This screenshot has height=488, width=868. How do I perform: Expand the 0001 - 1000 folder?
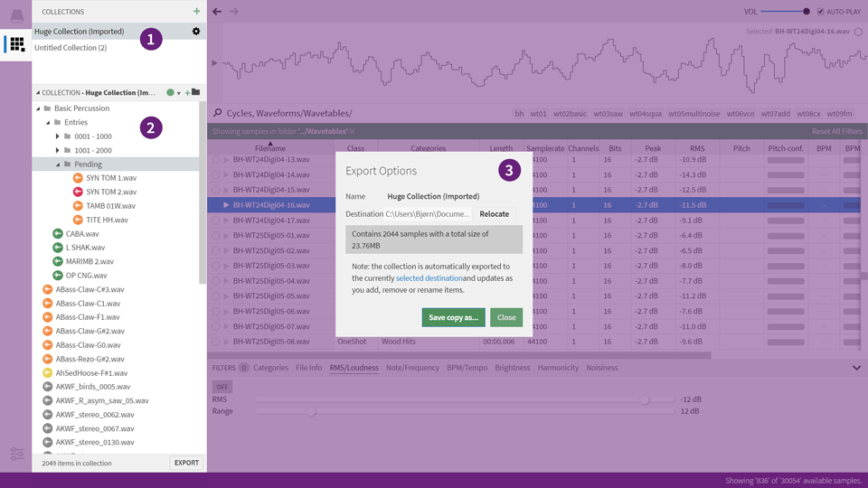pyautogui.click(x=58, y=136)
